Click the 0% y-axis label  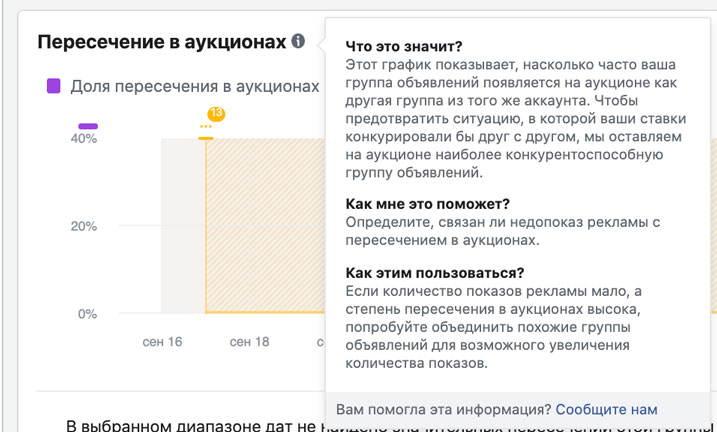coord(86,314)
